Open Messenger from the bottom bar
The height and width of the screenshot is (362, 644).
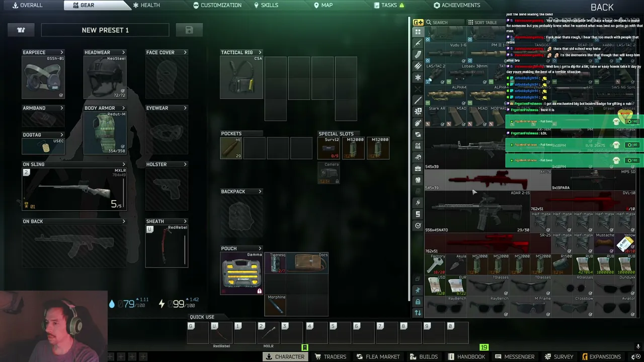tap(515, 357)
